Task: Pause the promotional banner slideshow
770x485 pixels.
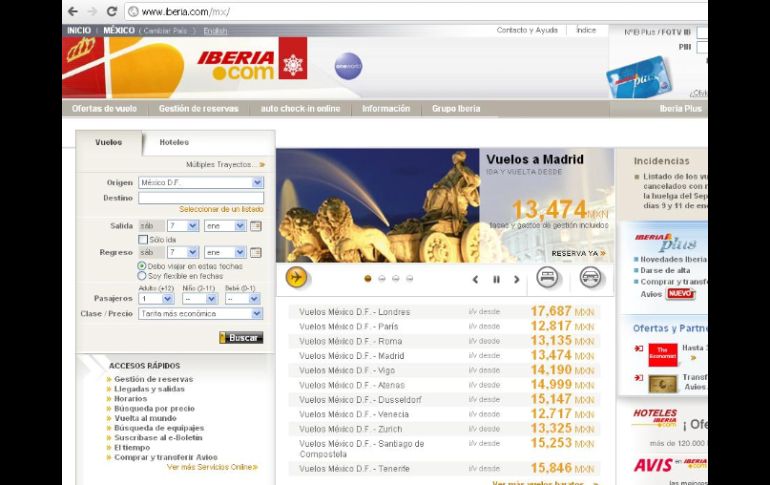Action: tap(496, 280)
